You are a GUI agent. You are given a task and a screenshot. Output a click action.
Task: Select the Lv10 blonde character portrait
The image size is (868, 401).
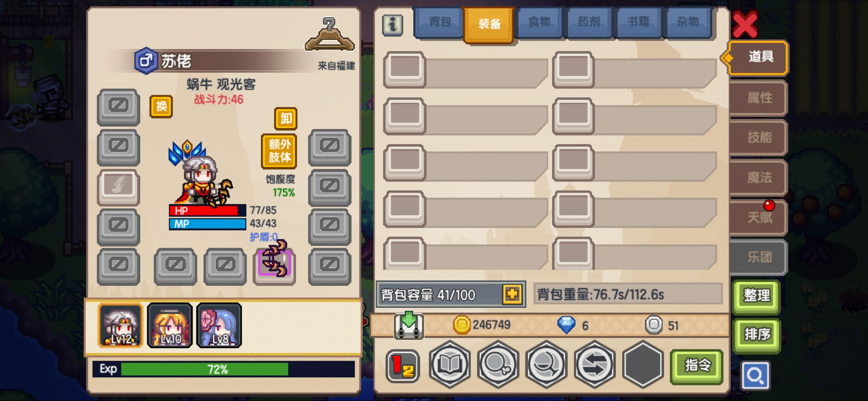tap(170, 325)
